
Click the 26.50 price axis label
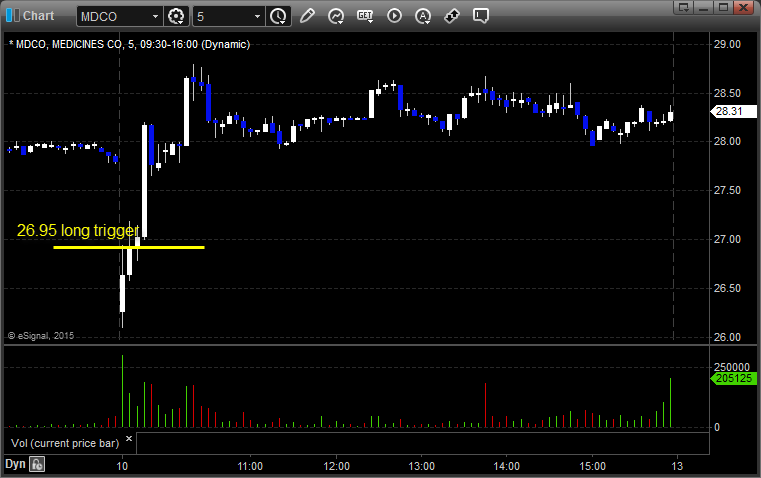click(x=727, y=288)
